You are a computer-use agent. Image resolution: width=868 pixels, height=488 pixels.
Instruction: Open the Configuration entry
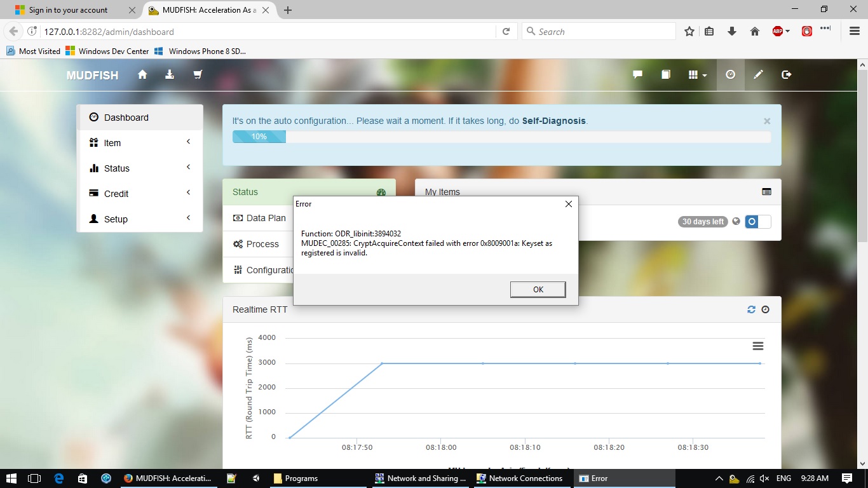pyautogui.click(x=264, y=270)
